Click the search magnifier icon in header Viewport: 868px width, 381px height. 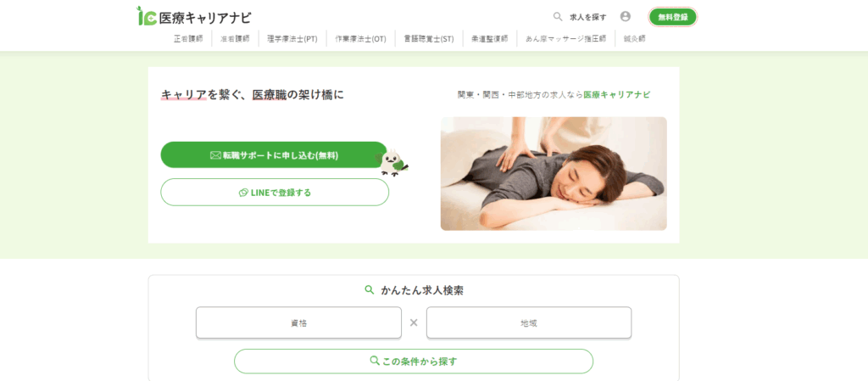(x=558, y=17)
